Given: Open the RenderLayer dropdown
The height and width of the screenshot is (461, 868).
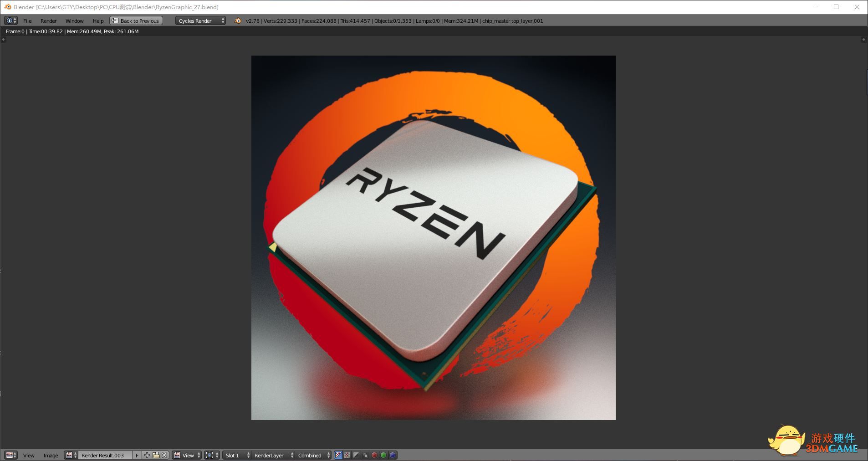Looking at the screenshot, I should point(273,455).
